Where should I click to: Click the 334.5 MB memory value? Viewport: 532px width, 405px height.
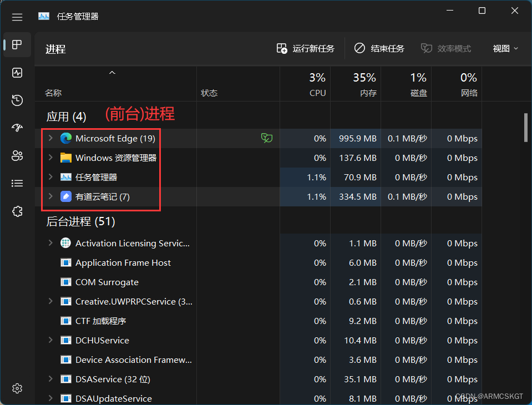(x=358, y=197)
